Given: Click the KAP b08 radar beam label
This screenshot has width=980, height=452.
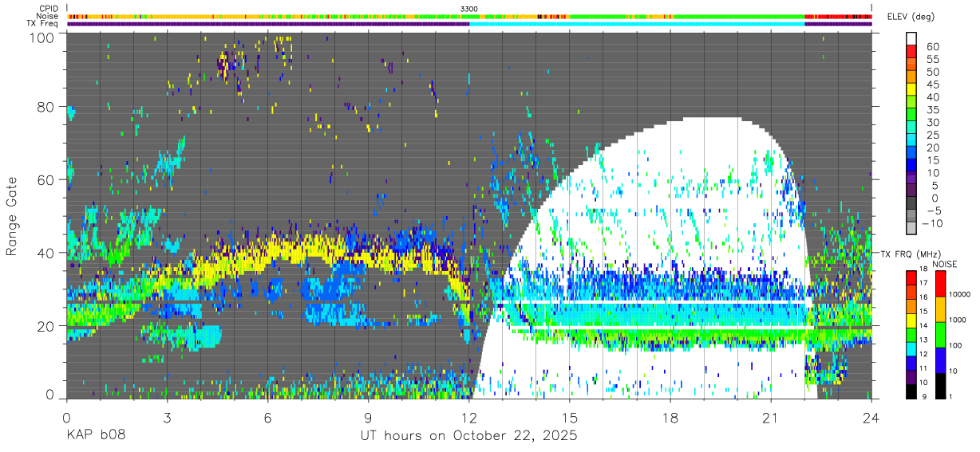Looking at the screenshot, I should click(x=96, y=436).
